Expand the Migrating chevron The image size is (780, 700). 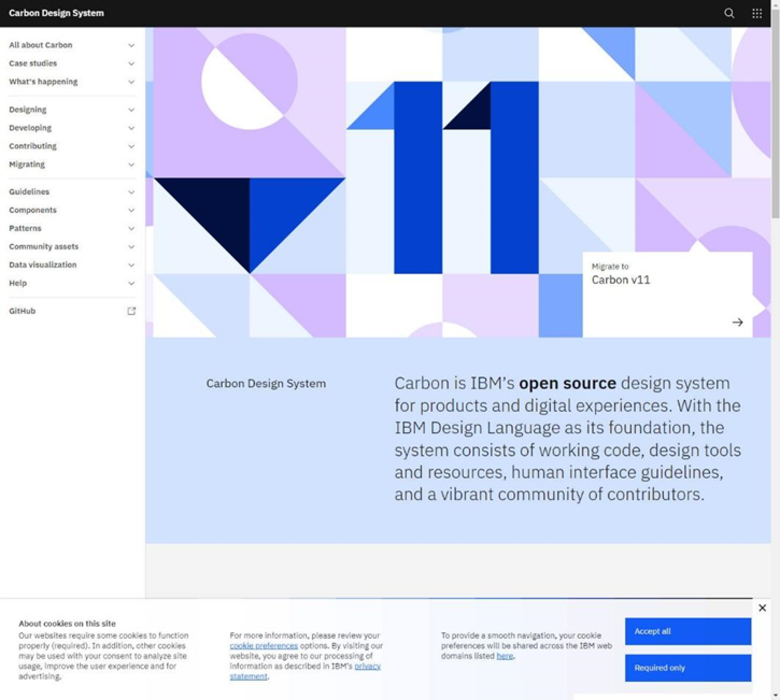(x=131, y=165)
